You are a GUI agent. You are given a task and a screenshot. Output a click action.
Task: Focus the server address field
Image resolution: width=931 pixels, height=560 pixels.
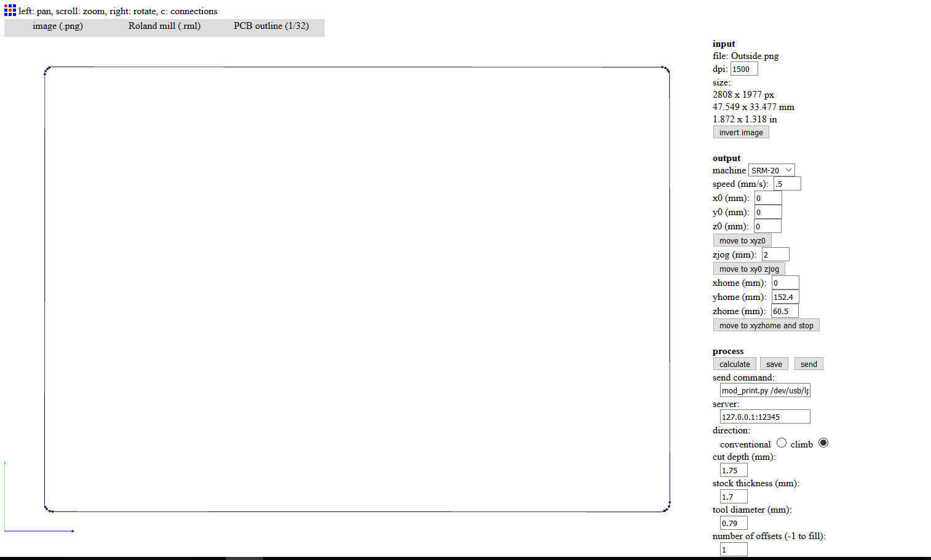765,417
